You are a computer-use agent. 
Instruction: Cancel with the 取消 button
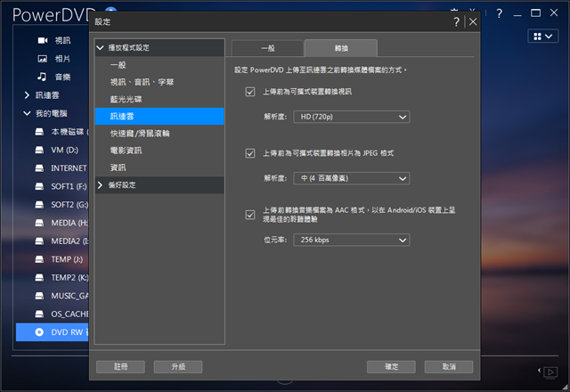[449, 366]
